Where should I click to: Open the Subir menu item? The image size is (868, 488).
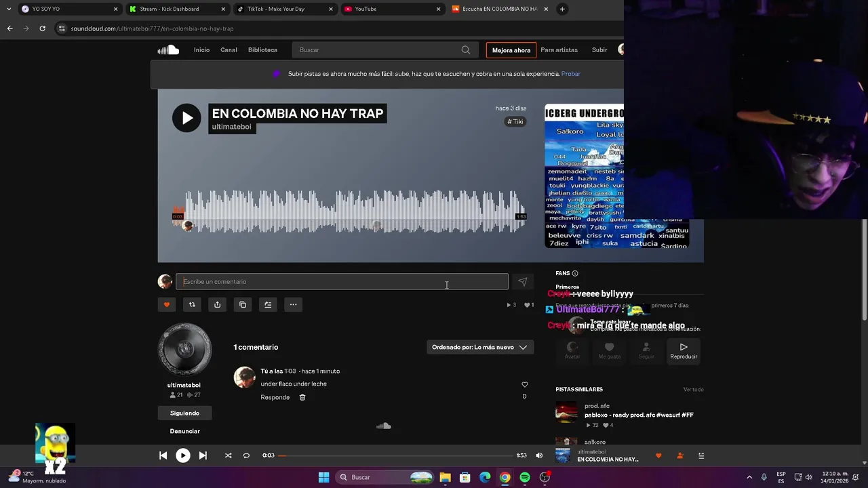point(599,49)
